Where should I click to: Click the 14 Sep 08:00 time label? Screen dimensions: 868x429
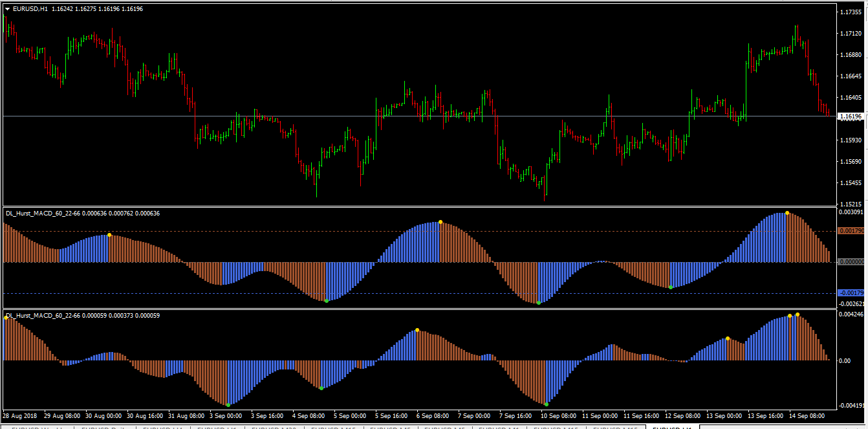pyautogui.click(x=808, y=416)
